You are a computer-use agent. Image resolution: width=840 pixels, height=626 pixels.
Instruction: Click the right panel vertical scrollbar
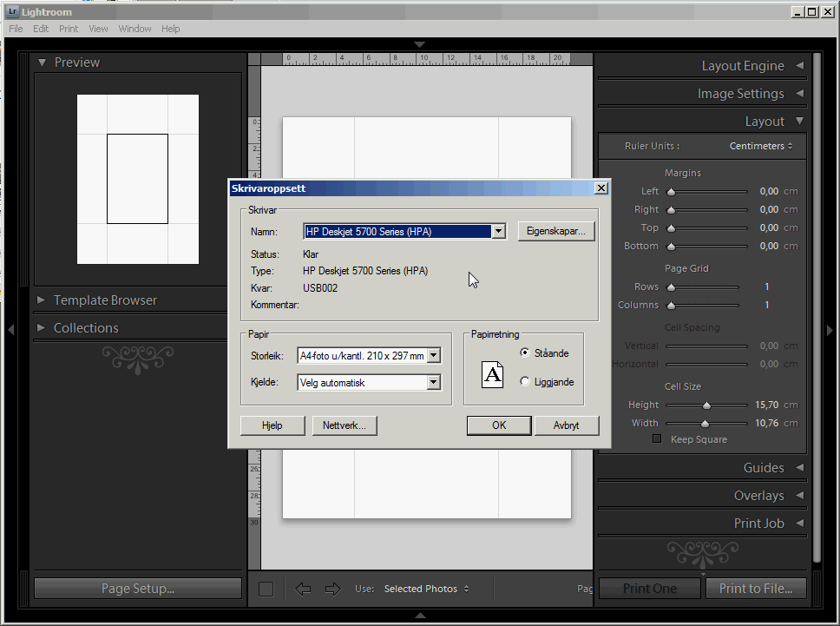(x=817, y=307)
